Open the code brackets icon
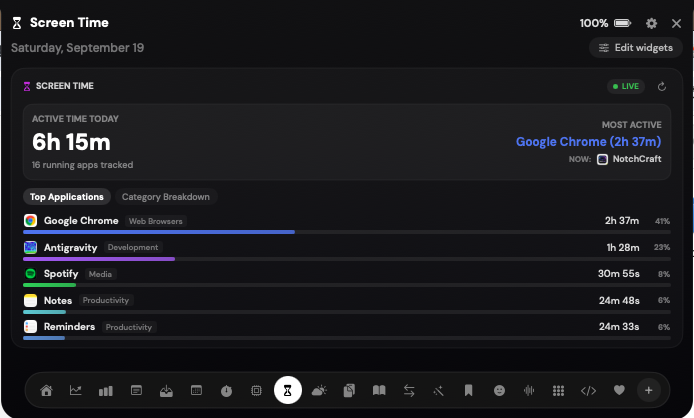This screenshot has height=418, width=694. [x=588, y=391]
